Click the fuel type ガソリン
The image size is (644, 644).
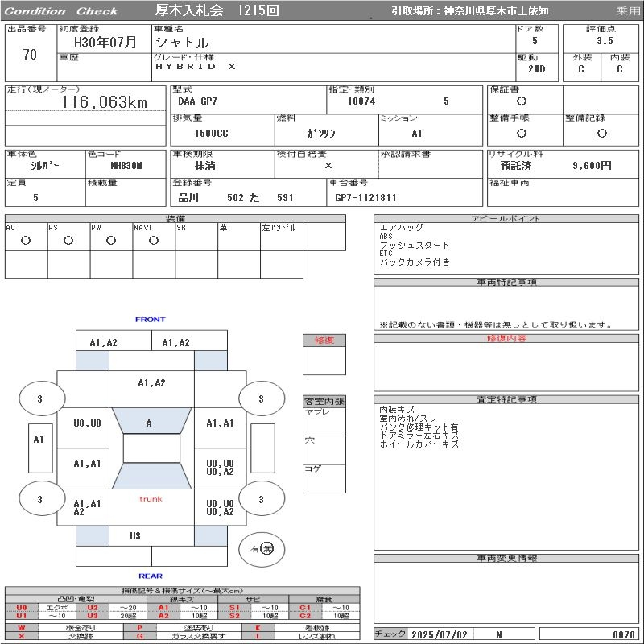click(321, 134)
